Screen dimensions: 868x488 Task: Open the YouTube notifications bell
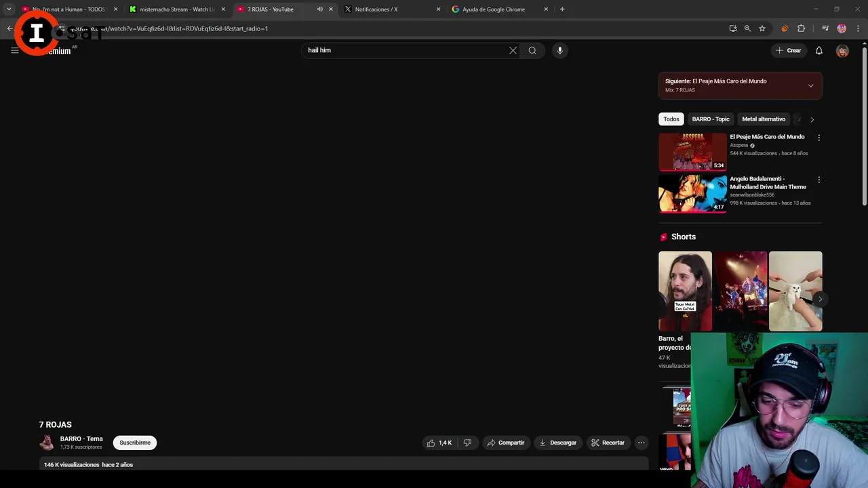click(818, 50)
